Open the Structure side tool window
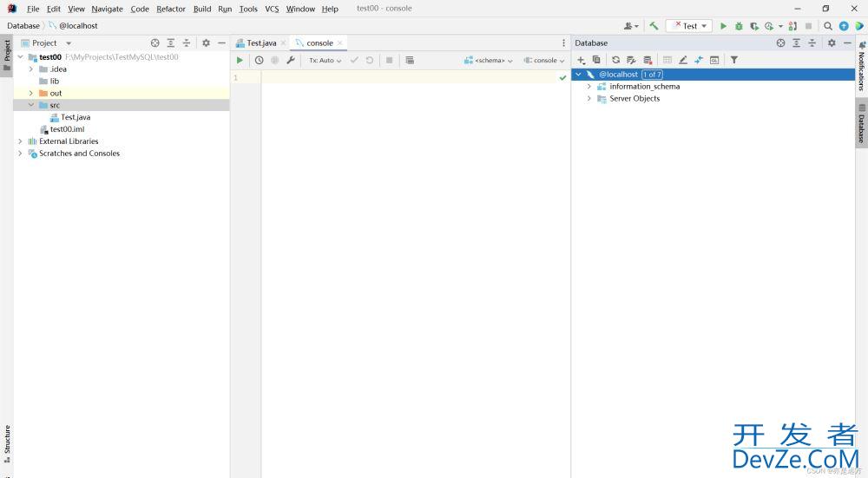This screenshot has height=478, width=868. [x=7, y=442]
